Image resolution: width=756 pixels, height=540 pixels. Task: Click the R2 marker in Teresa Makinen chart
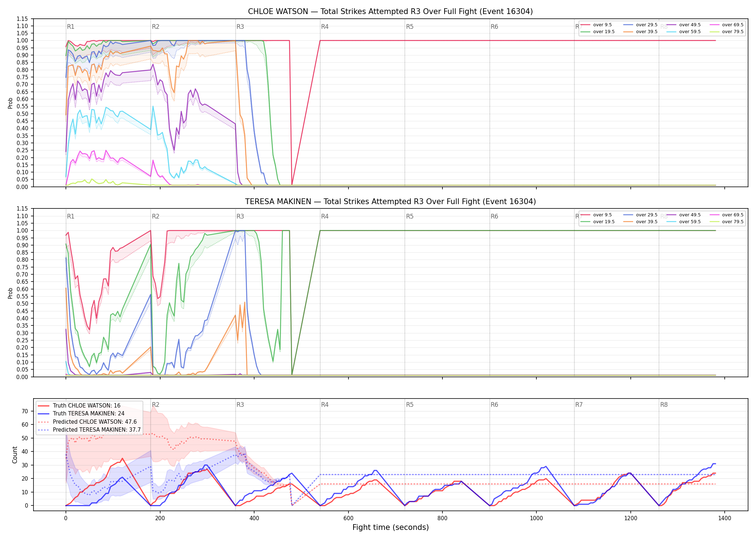pos(156,216)
